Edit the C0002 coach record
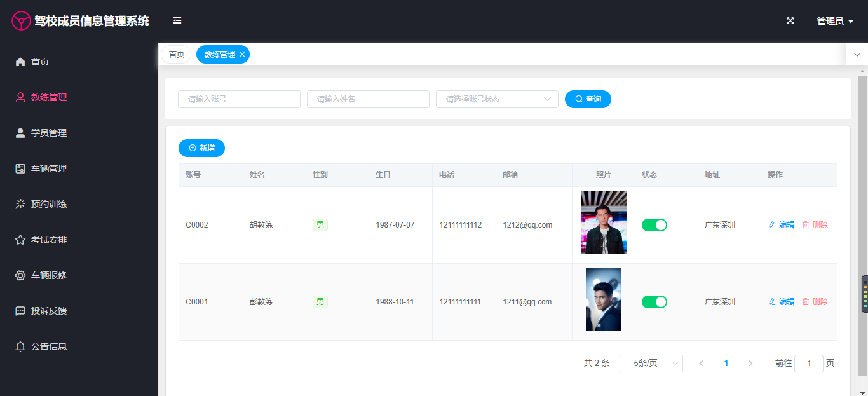Viewport: 868px width, 396px height. (782, 225)
